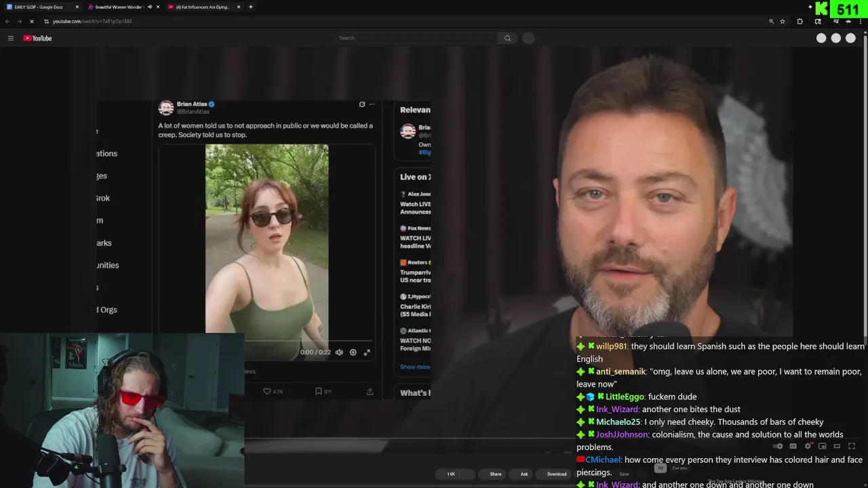Seek on the tweet video progress bar
This screenshot has width=868, height=488.
pos(309,342)
